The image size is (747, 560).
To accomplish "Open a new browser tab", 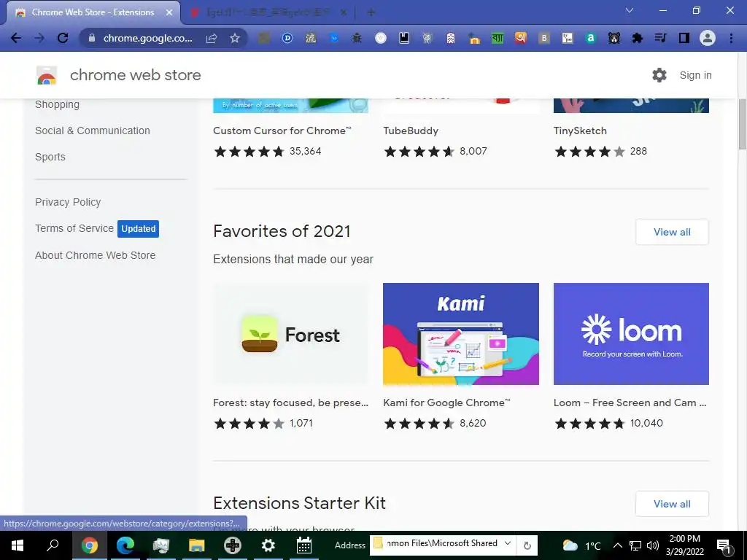I will tap(371, 12).
